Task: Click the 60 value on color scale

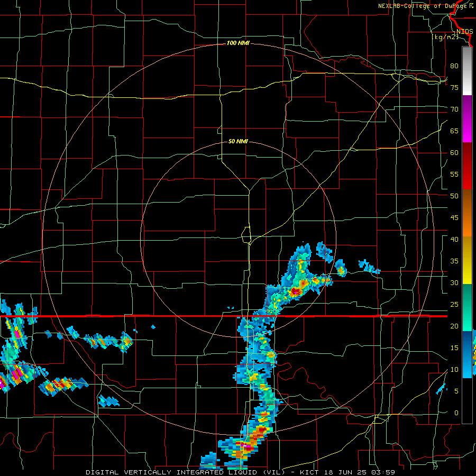Action: point(454,153)
